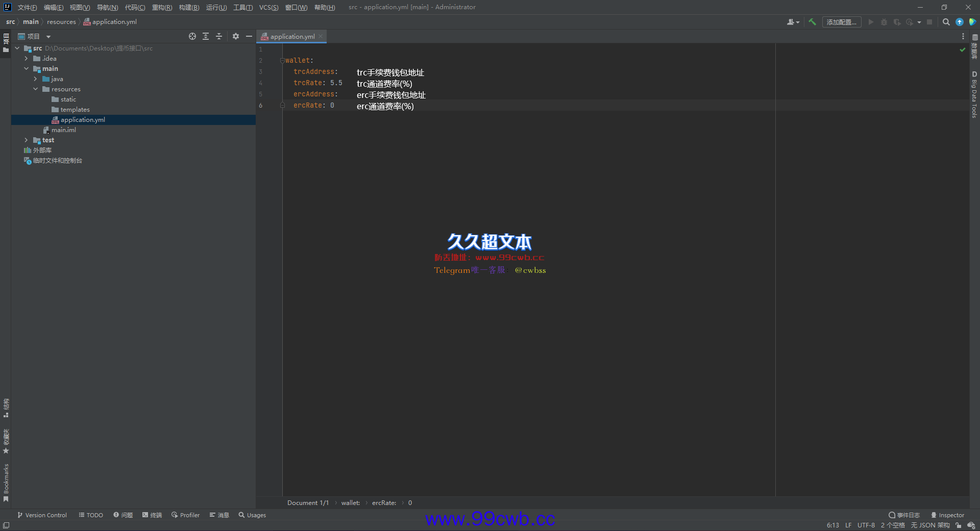Open project panel settings gear icon
The height and width of the screenshot is (531, 980).
click(x=236, y=36)
